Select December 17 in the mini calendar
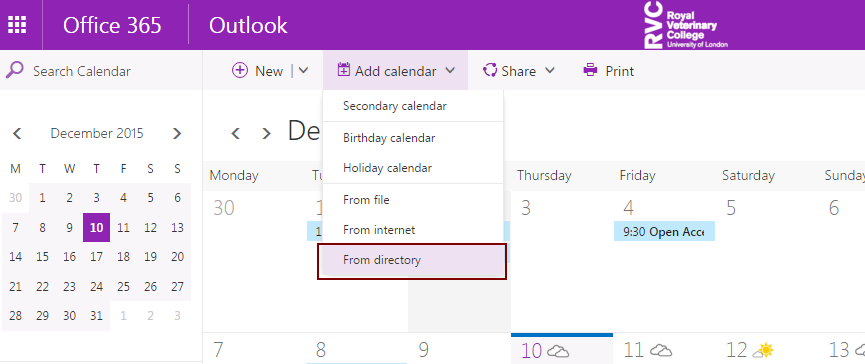The height and width of the screenshot is (364, 865). point(97,256)
